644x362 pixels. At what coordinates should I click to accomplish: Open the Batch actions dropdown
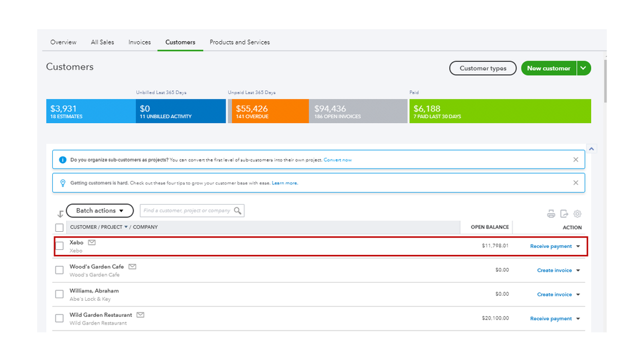99,211
